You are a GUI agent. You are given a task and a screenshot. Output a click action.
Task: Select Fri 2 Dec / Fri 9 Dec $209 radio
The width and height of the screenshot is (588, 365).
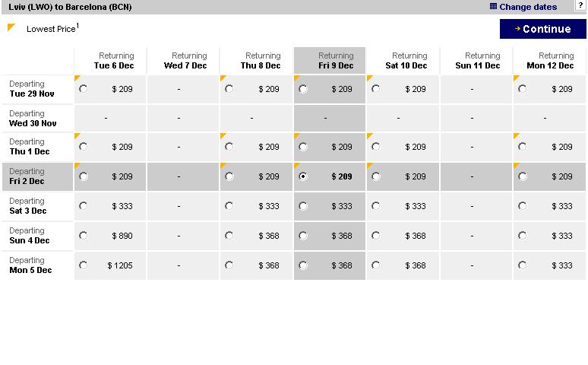tap(304, 176)
